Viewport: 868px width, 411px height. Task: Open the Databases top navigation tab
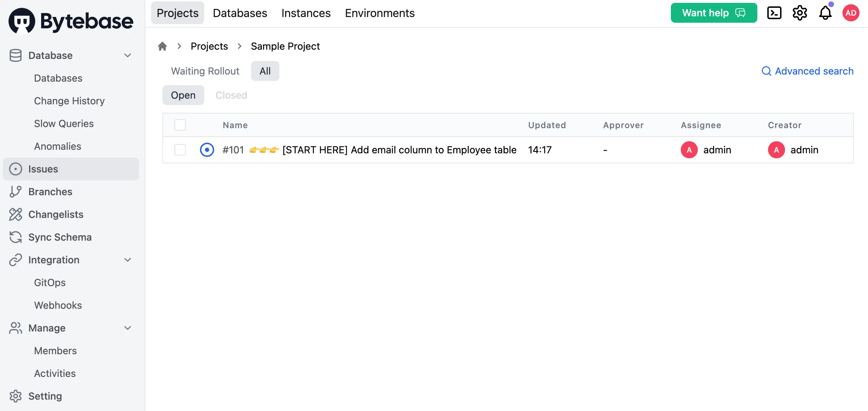click(x=240, y=13)
